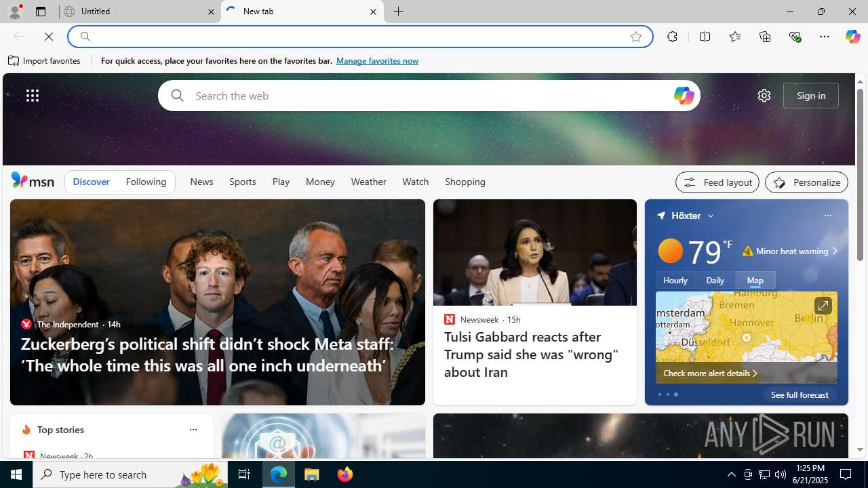The image size is (868, 488).
Task: Open the Watch section
Action: point(415,182)
